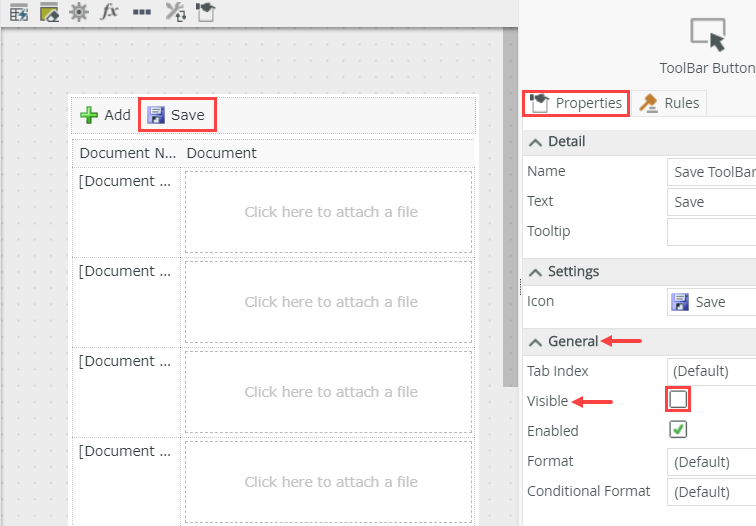
Task: Click the ToolBar Button heading text
Action: tap(707, 68)
